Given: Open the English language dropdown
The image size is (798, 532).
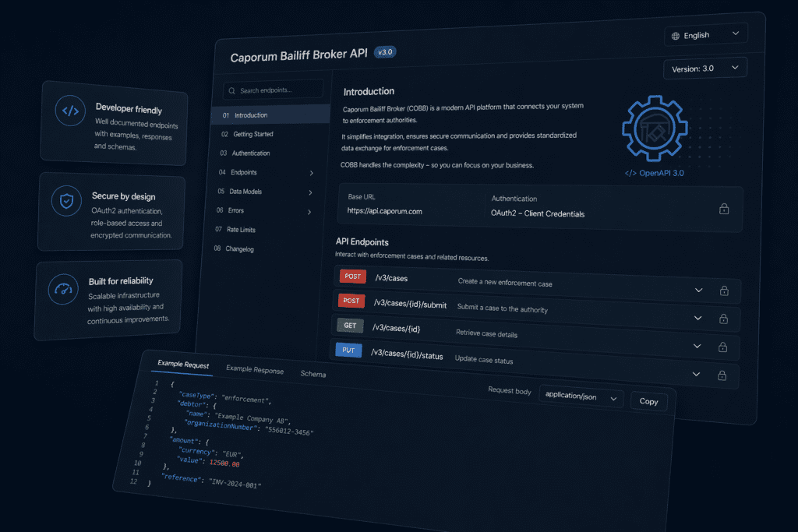Looking at the screenshot, I should (x=705, y=35).
